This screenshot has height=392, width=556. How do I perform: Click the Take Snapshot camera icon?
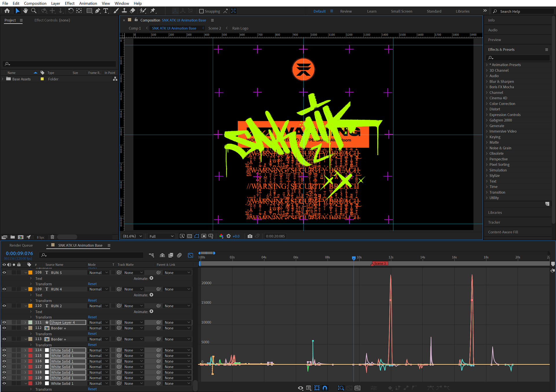[250, 236]
